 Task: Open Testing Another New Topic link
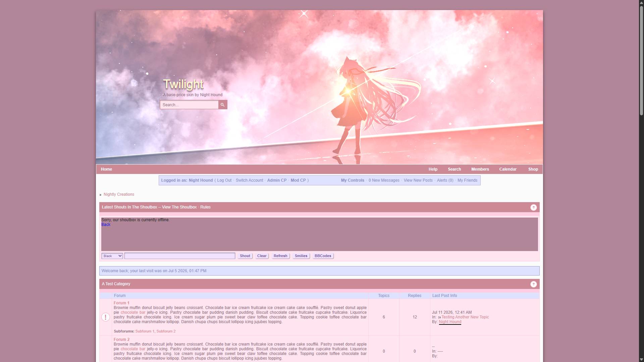click(x=465, y=317)
